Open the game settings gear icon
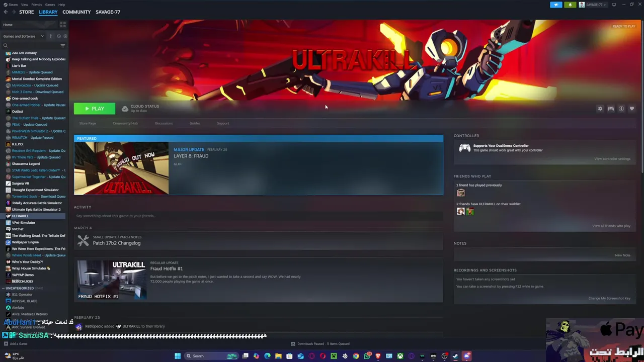Image resolution: width=644 pixels, height=362 pixels. click(x=600, y=109)
